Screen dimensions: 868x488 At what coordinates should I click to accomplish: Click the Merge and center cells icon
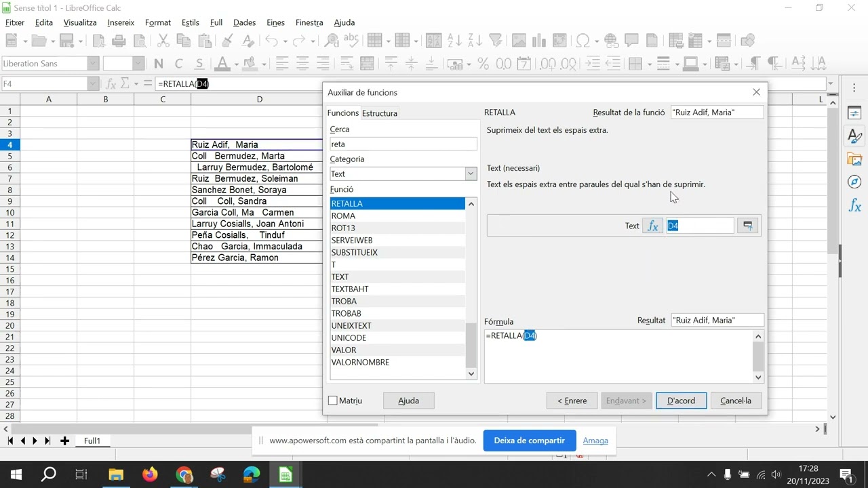[x=368, y=64]
